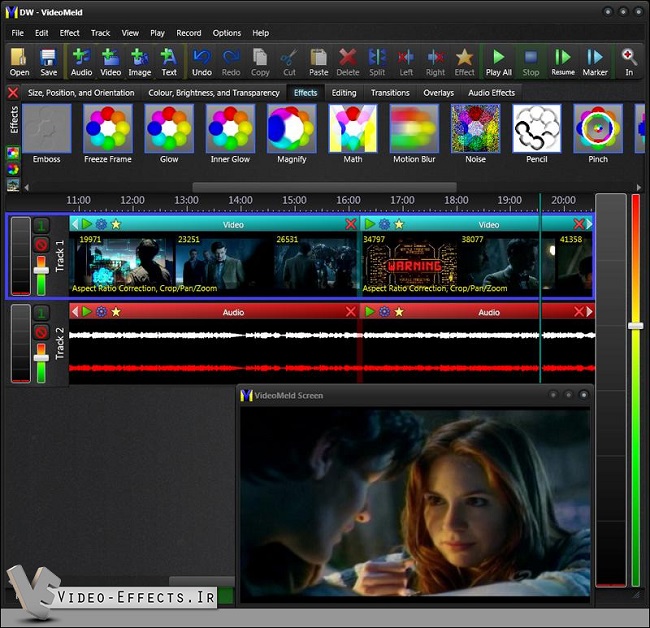Add an Audio clip via toolbar
This screenshot has width=650, height=628.
(81, 62)
